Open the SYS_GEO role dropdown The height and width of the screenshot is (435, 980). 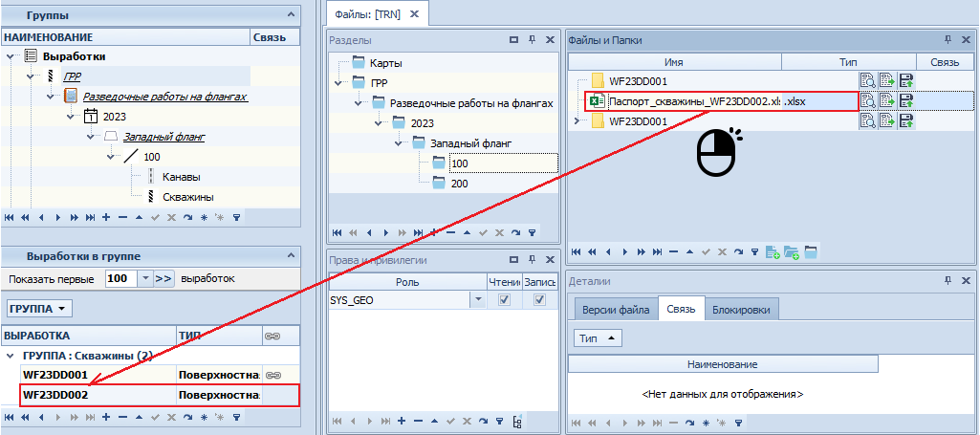click(x=477, y=300)
